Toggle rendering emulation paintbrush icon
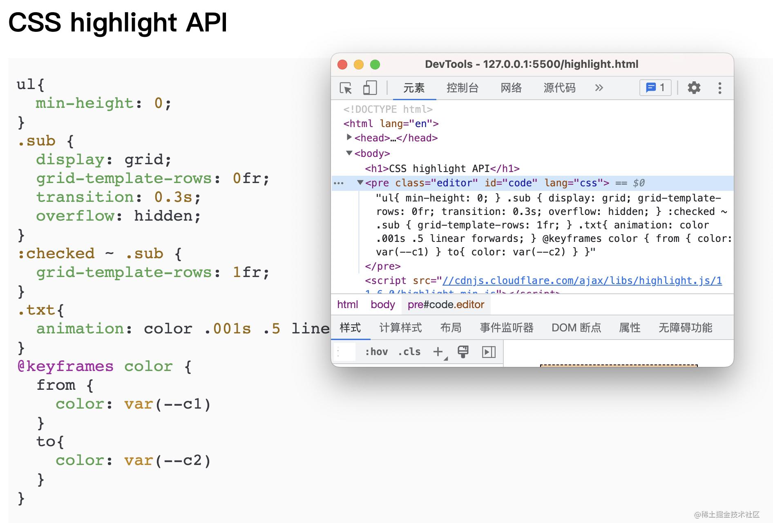 tap(463, 352)
